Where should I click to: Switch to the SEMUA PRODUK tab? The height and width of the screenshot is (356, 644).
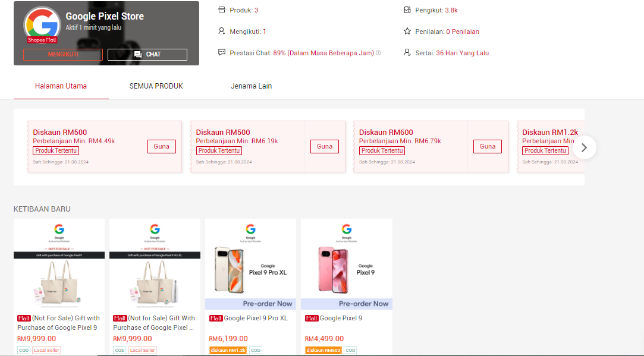(x=156, y=86)
